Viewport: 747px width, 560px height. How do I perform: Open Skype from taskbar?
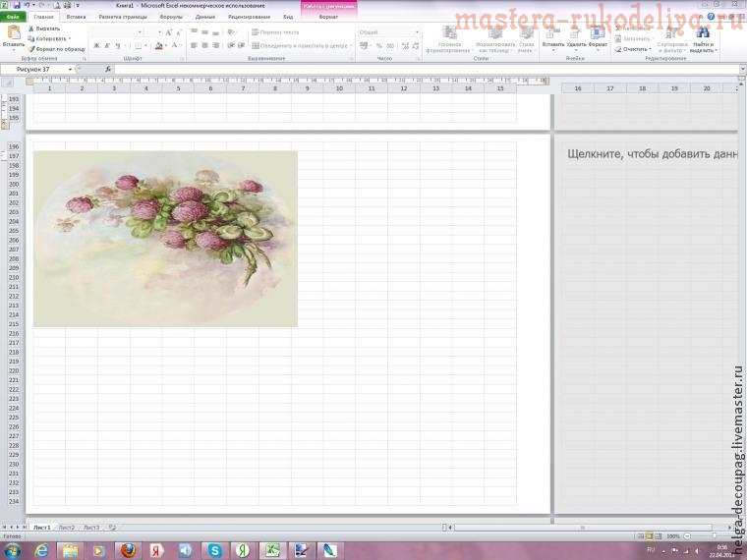click(x=214, y=550)
